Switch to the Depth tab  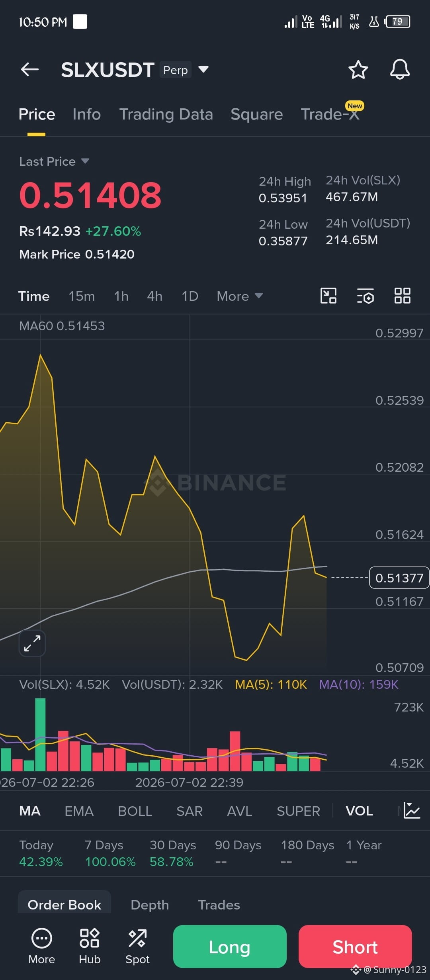(x=150, y=905)
